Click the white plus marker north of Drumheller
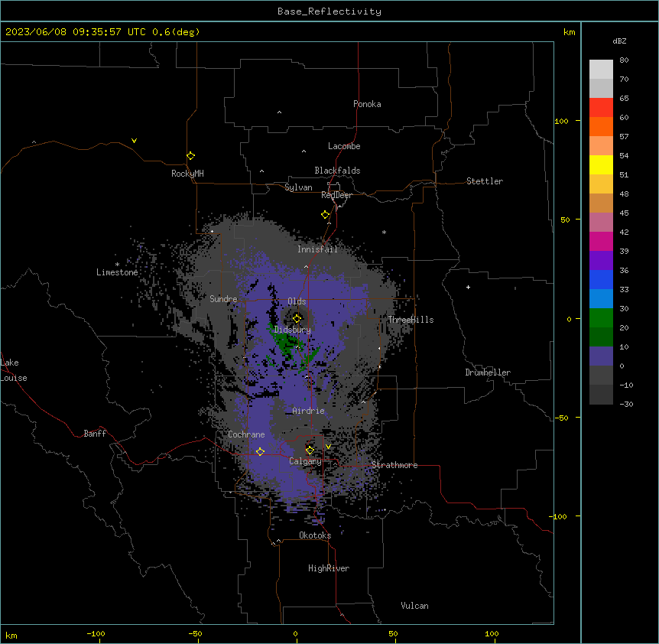Image resolution: width=659 pixels, height=644 pixels. (468, 287)
